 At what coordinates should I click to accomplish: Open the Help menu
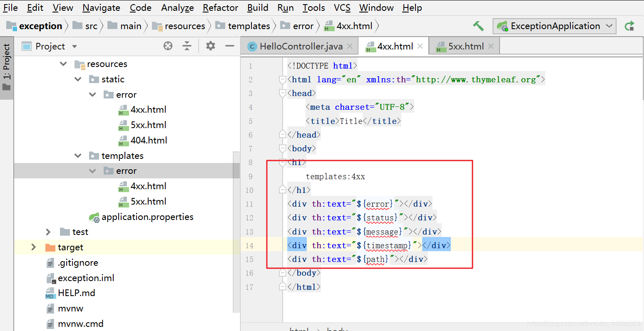(412, 7)
